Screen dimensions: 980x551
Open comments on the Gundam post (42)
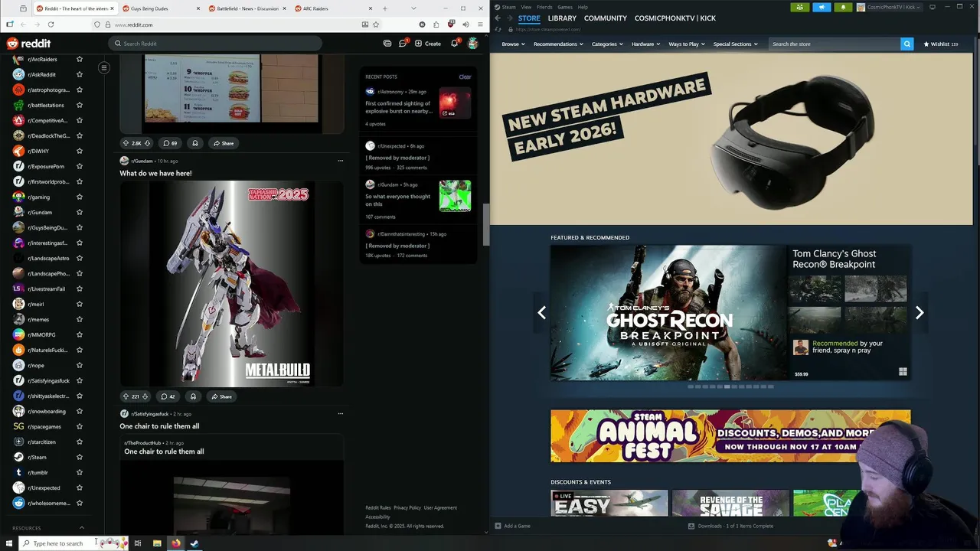pyautogui.click(x=168, y=396)
